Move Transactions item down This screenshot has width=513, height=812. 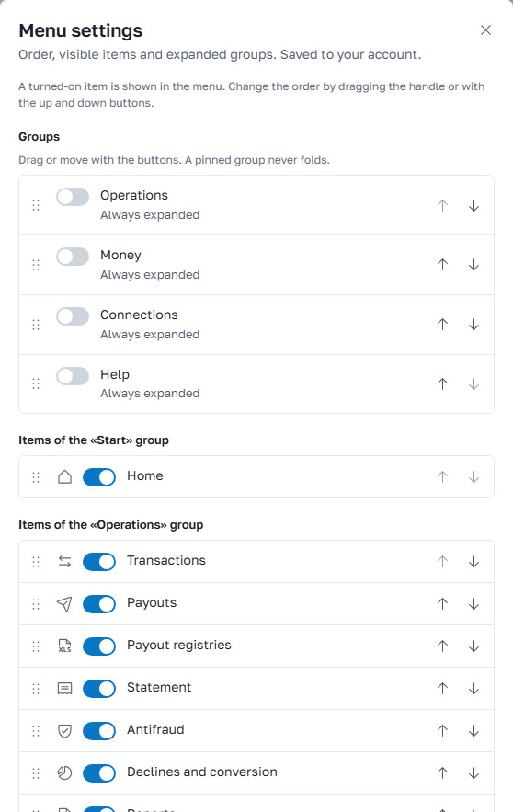coord(473,561)
